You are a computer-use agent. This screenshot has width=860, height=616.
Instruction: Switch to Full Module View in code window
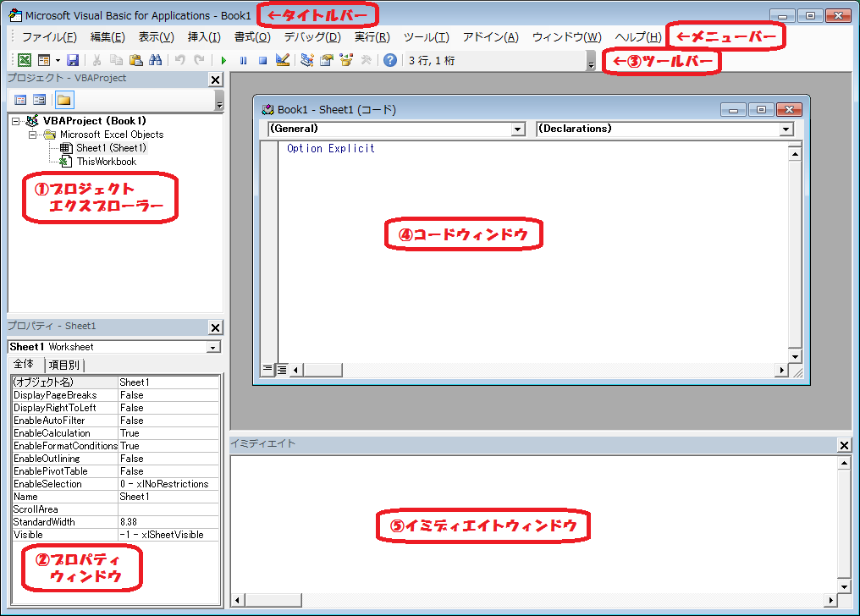click(x=281, y=370)
